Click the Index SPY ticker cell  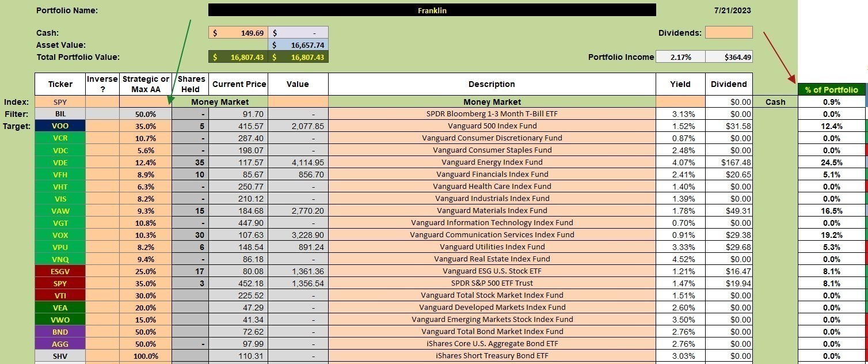60,102
